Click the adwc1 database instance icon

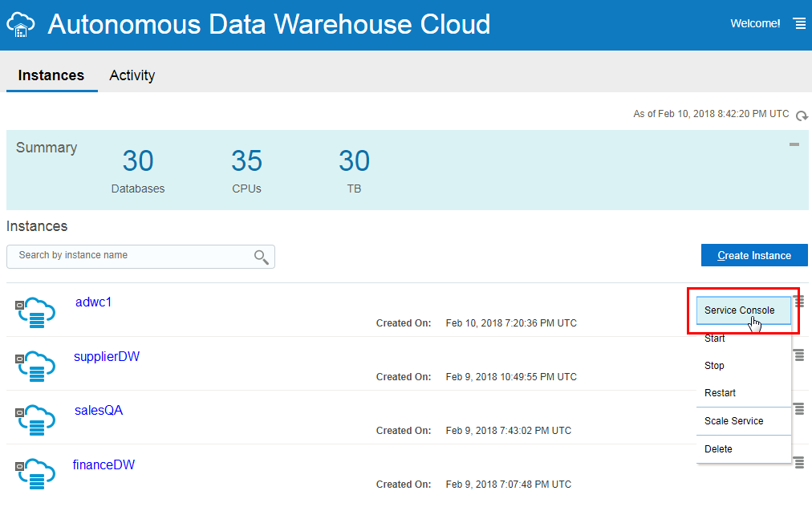[36, 312]
